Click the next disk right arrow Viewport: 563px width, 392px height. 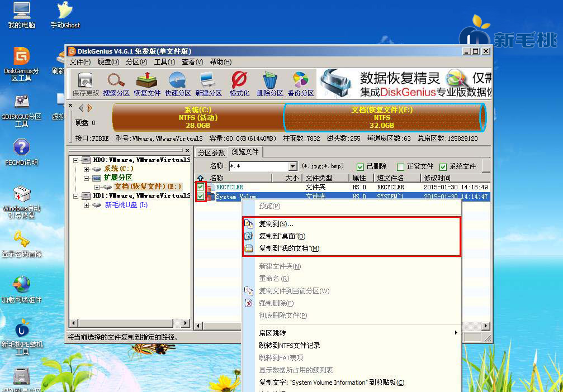pos(89,108)
